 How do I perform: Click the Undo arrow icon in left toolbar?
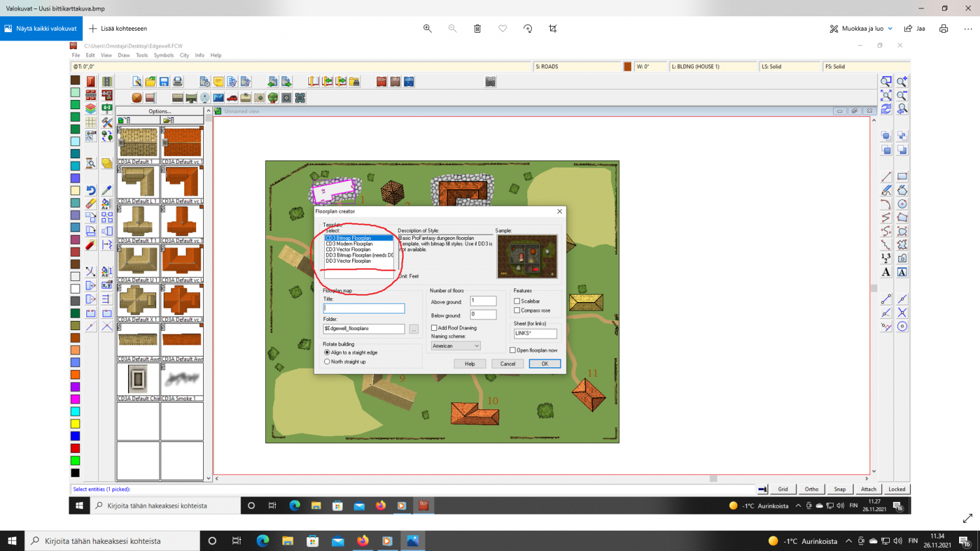91,190
